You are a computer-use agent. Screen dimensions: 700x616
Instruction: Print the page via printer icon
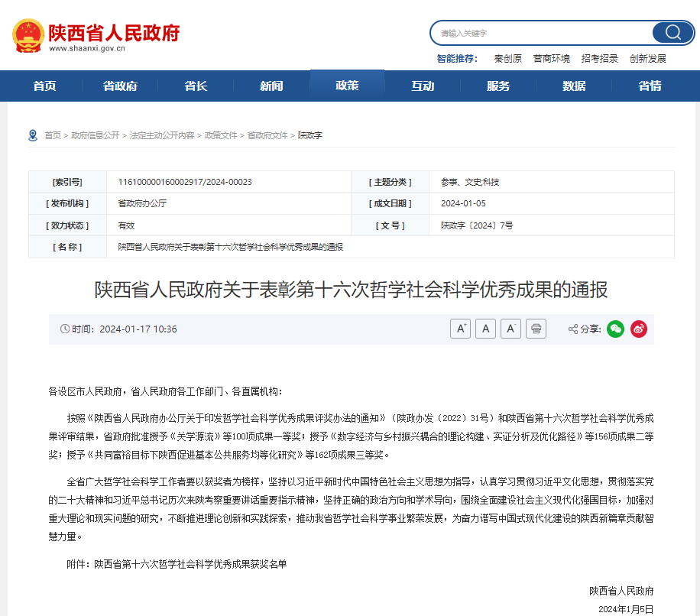[x=536, y=329]
